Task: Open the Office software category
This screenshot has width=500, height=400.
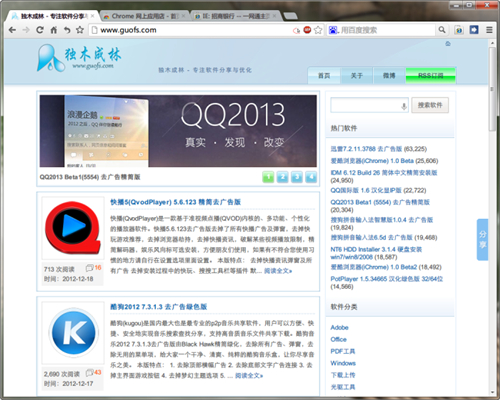Action: click(338, 339)
